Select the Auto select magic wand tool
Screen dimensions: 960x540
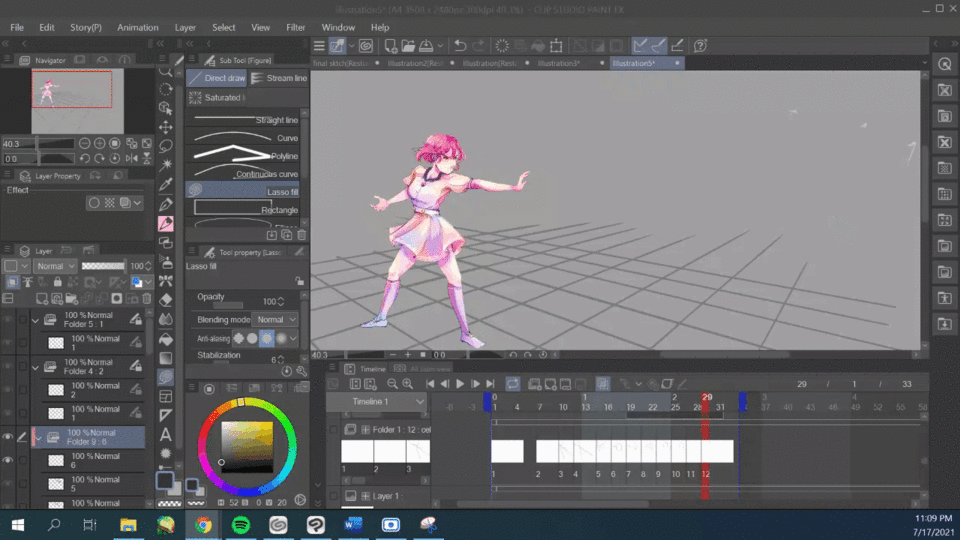[165, 165]
